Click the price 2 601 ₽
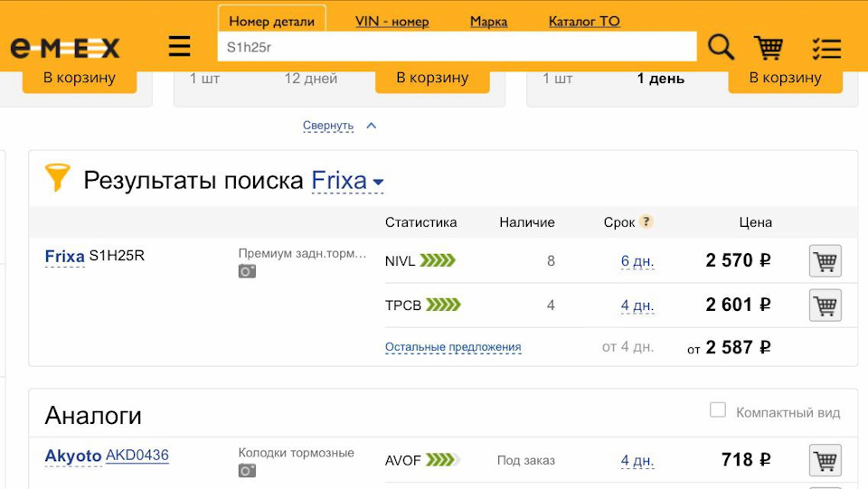 pyautogui.click(x=738, y=305)
